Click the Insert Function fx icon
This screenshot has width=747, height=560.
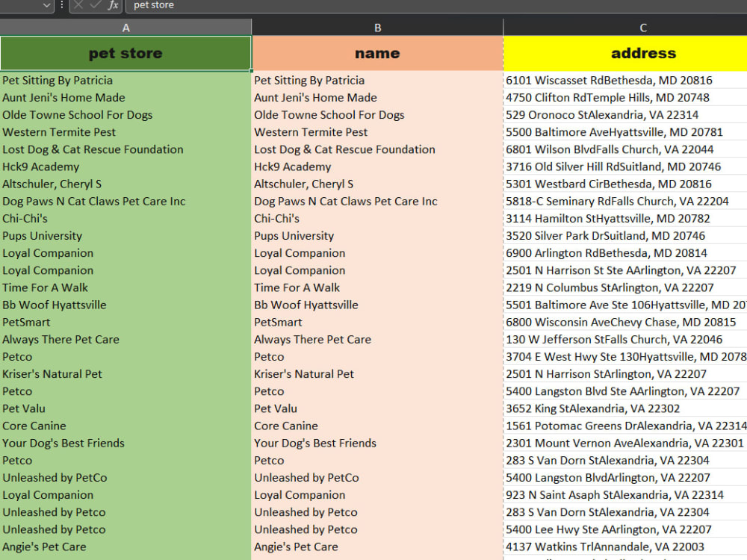click(x=113, y=5)
